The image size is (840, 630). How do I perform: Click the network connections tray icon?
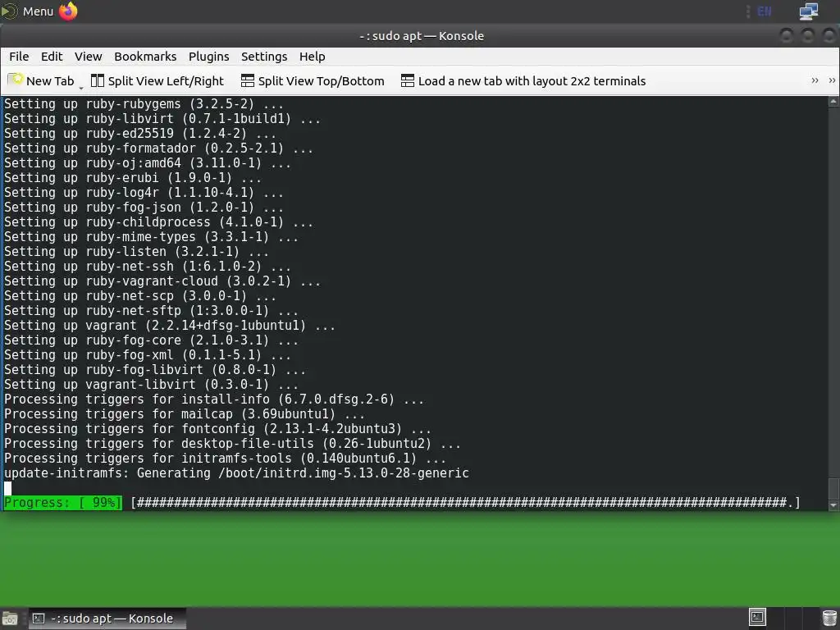[x=808, y=11]
